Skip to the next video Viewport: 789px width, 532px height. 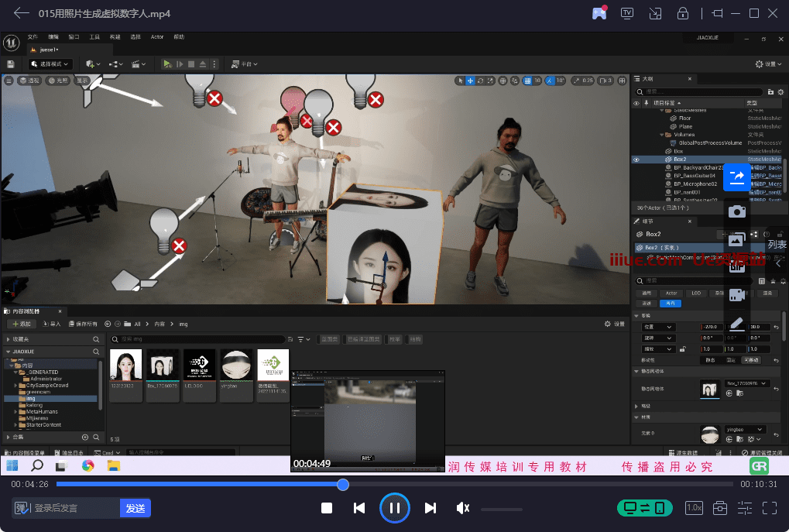pos(431,508)
